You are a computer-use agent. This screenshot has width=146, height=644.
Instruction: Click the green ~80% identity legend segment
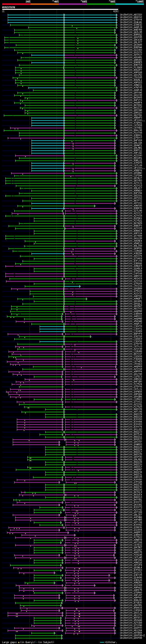pyautogui.click(x=101, y=4)
